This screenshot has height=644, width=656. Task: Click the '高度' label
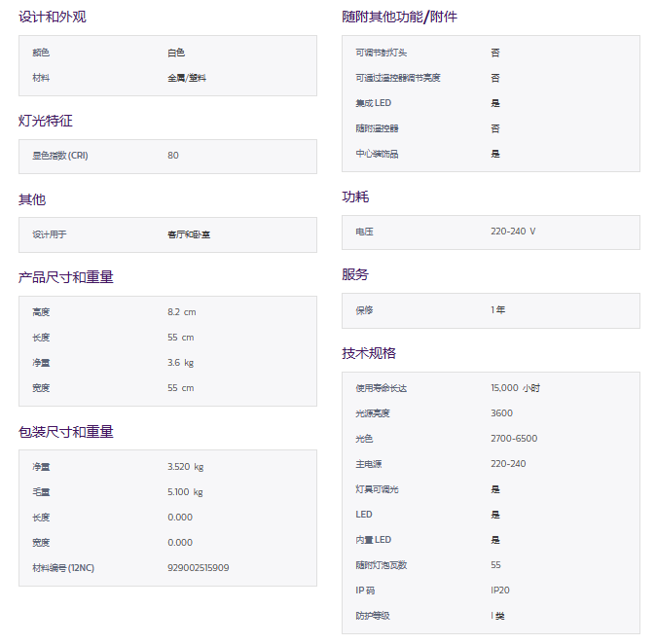(41, 312)
